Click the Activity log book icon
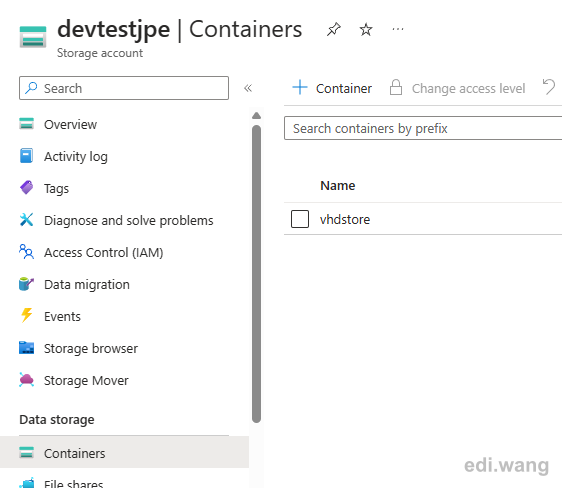This screenshot has width=562, height=488. pos(27,156)
